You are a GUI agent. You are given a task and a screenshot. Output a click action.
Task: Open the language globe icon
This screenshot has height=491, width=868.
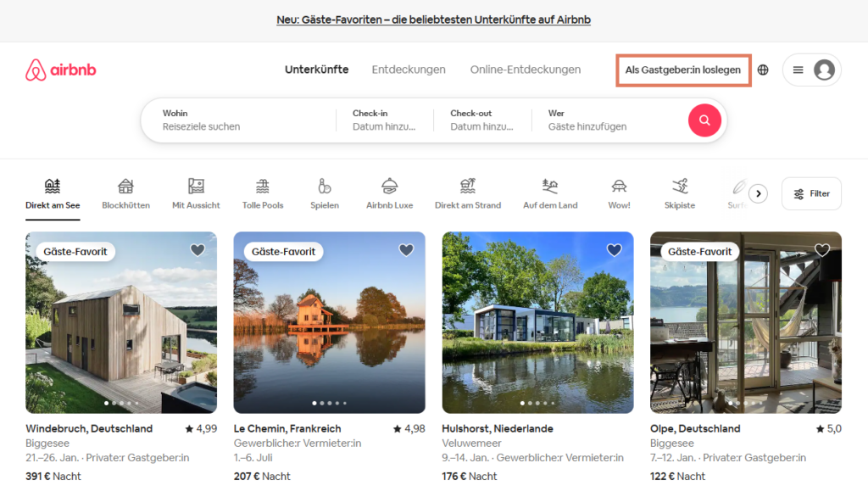click(x=763, y=70)
